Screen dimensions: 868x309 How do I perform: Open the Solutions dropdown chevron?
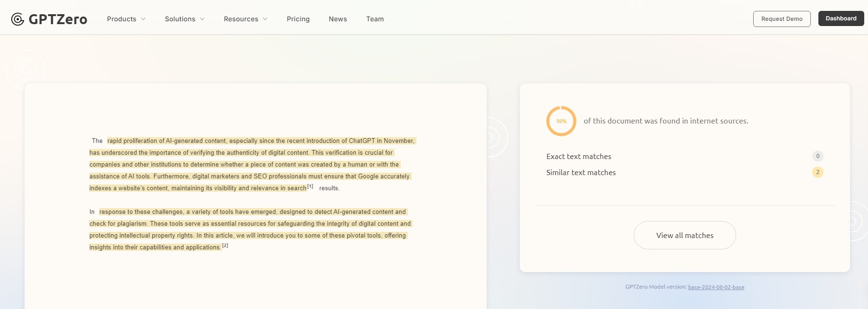pyautogui.click(x=202, y=19)
